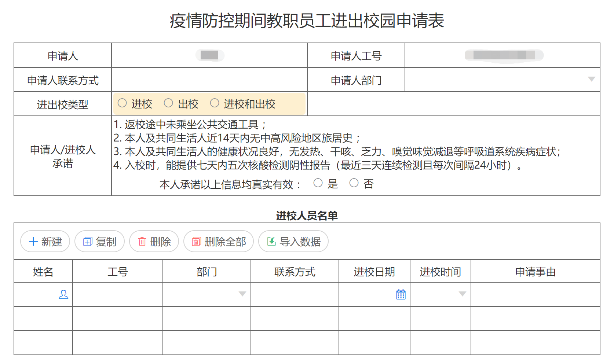The height and width of the screenshot is (364, 614).
Task: Click the 删除 trash icon button
Action: click(x=142, y=242)
